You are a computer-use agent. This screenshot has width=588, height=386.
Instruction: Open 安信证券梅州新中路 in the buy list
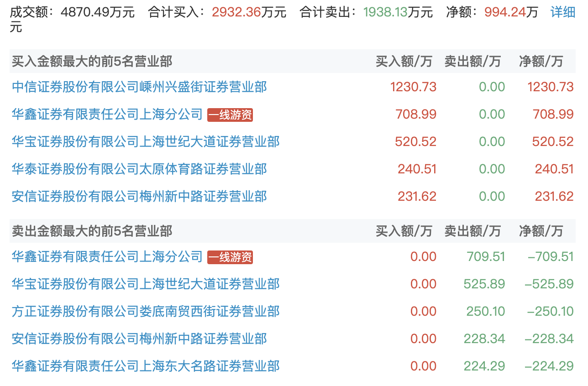click(139, 196)
